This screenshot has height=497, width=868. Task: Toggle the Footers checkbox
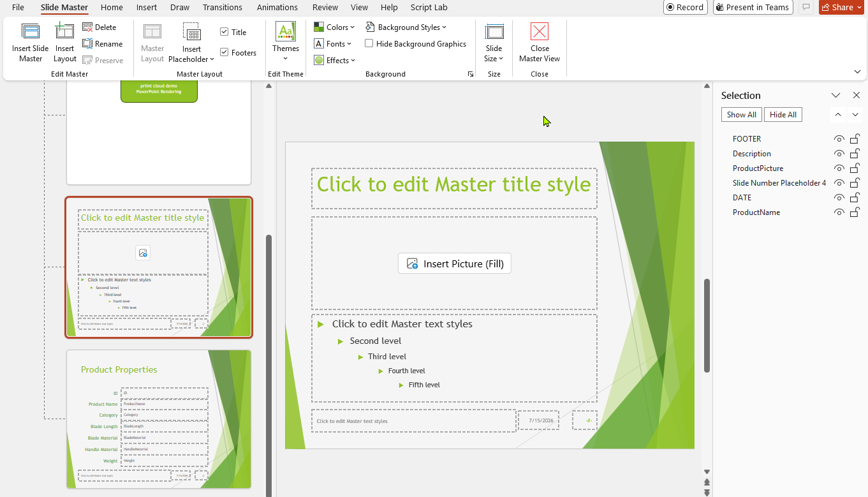(224, 52)
